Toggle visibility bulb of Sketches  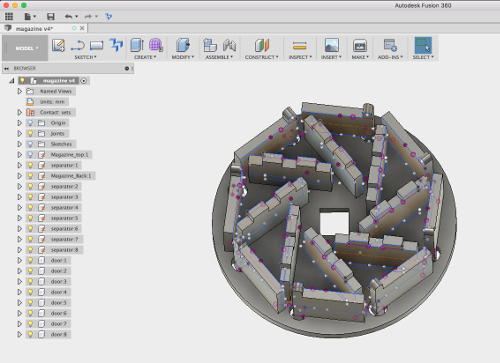[30, 144]
